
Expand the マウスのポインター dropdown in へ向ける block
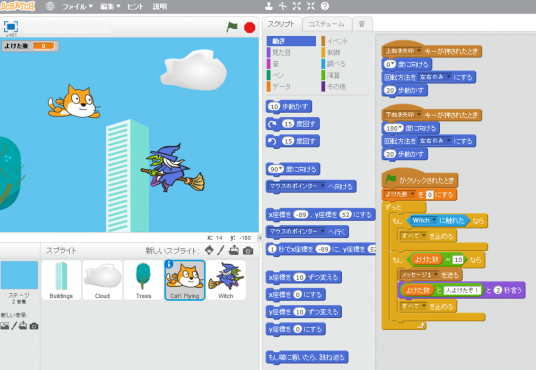[x=323, y=186]
